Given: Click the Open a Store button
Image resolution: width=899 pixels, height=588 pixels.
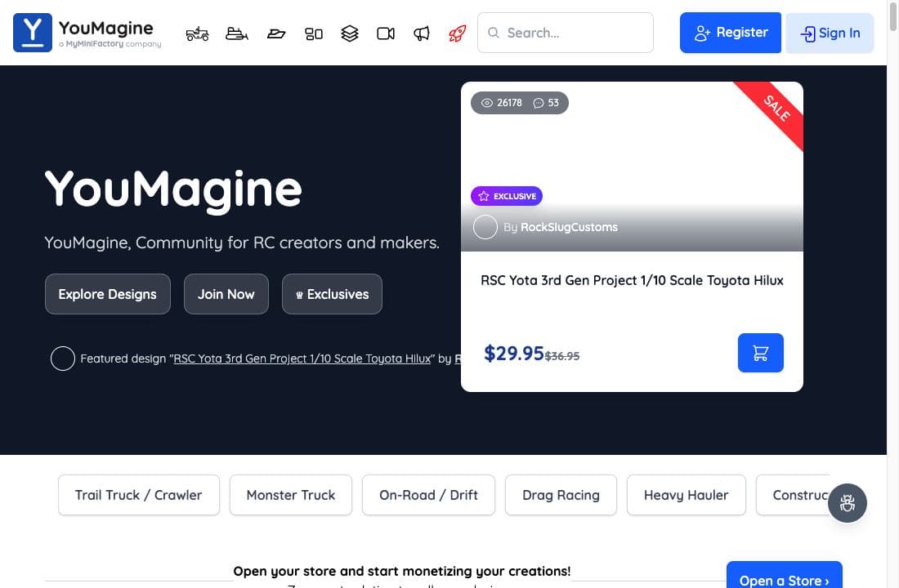Looking at the screenshot, I should click(x=785, y=576).
